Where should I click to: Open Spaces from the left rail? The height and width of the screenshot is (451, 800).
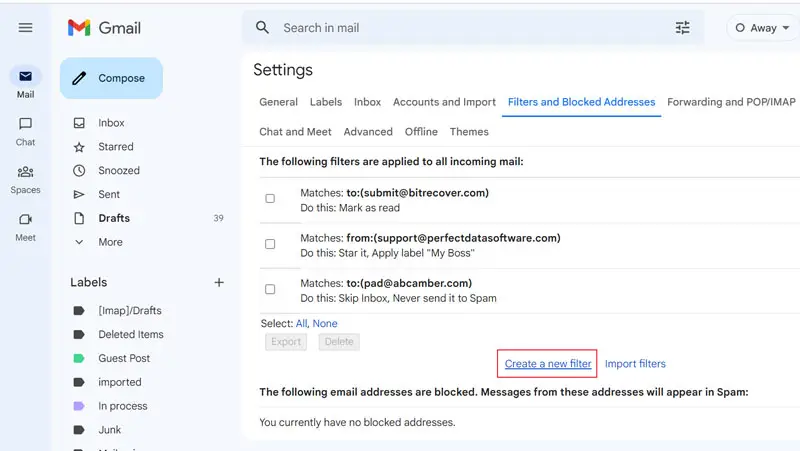coord(25,172)
